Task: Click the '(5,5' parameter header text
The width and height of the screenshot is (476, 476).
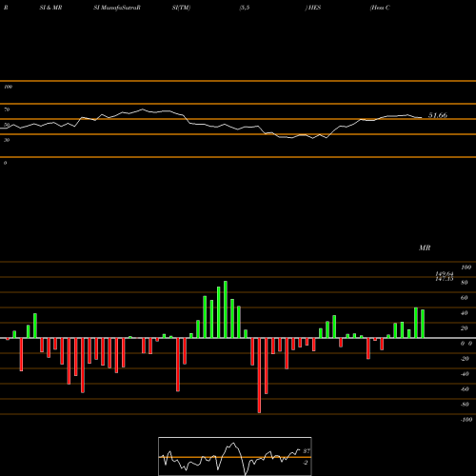Action: click(245, 8)
